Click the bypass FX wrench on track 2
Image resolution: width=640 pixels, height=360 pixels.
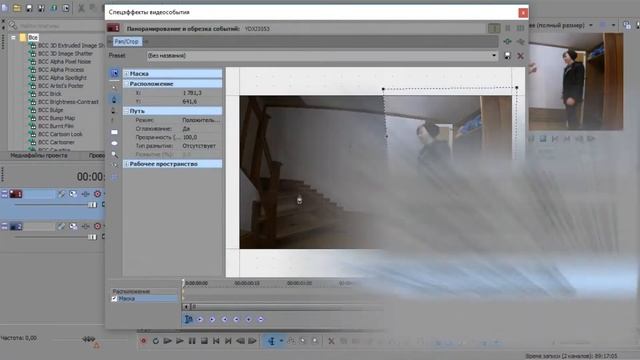point(61,226)
